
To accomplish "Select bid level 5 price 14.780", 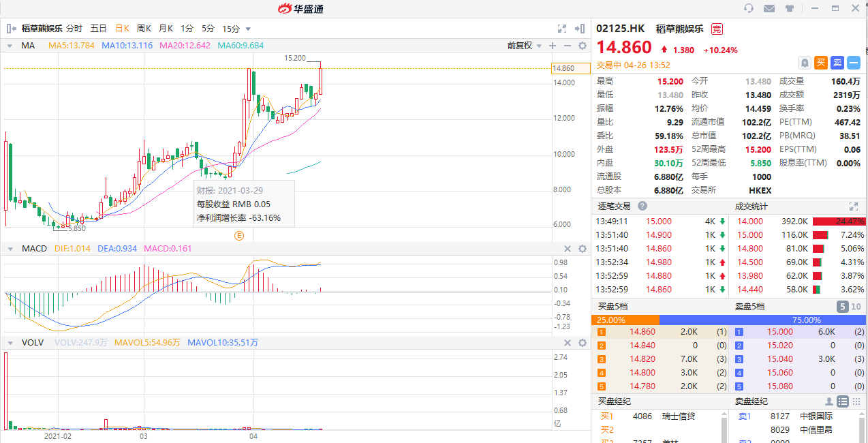I will tap(642, 386).
